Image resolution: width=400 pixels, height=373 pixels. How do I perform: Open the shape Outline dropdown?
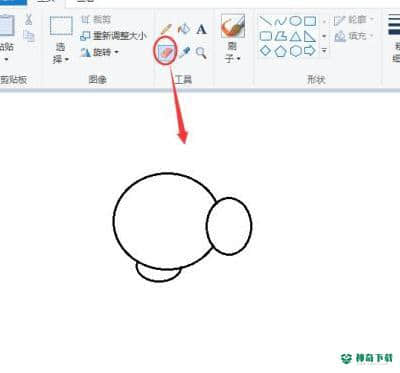pyautogui.click(x=354, y=20)
